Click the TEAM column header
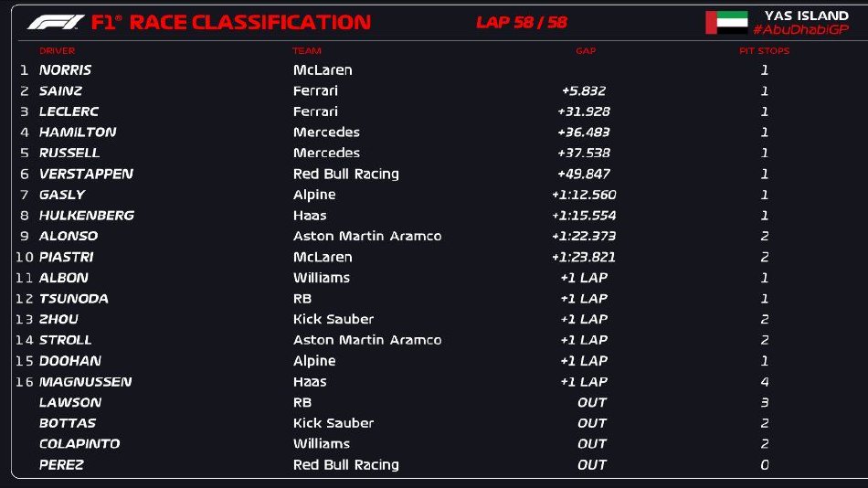This screenshot has width=868, height=488. [x=307, y=51]
